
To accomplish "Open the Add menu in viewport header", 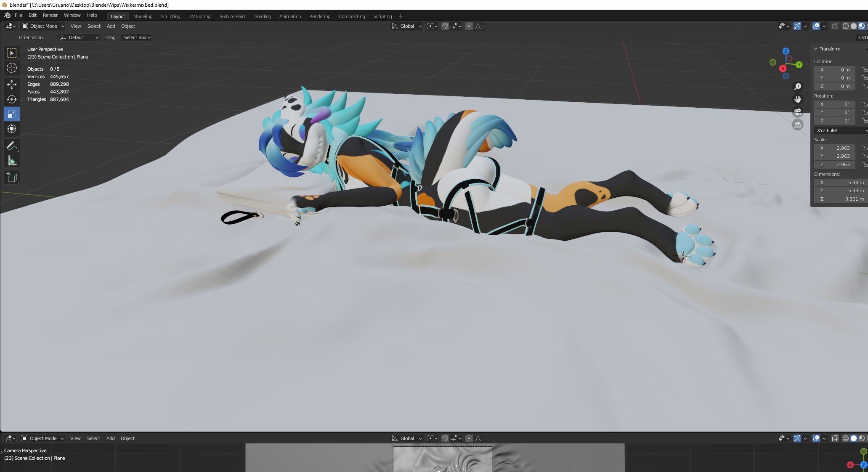I will click(x=111, y=26).
